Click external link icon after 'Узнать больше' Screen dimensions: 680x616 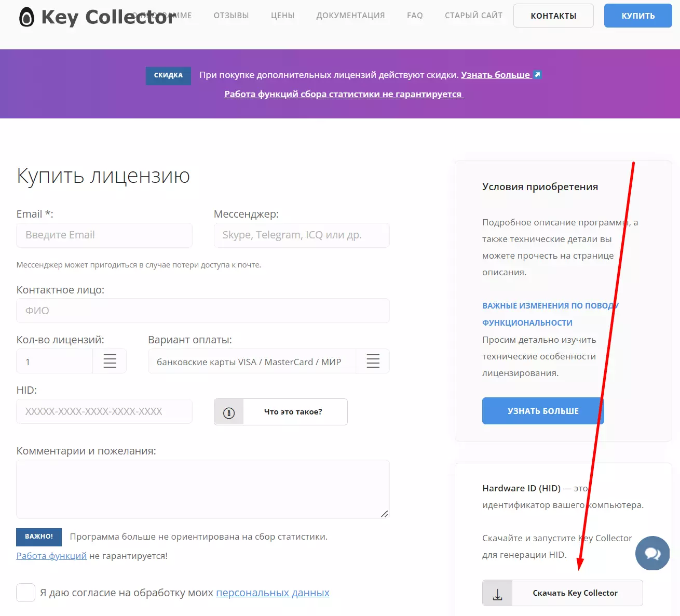pyautogui.click(x=537, y=75)
